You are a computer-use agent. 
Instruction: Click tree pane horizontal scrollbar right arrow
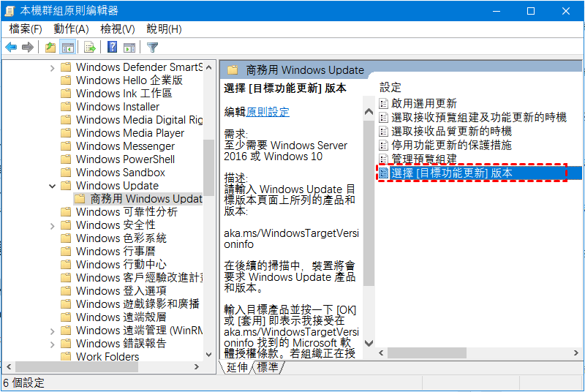[x=197, y=367]
